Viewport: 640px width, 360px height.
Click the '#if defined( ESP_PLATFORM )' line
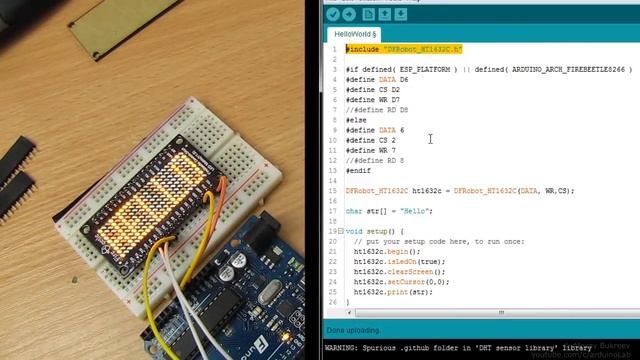pyautogui.click(x=489, y=70)
